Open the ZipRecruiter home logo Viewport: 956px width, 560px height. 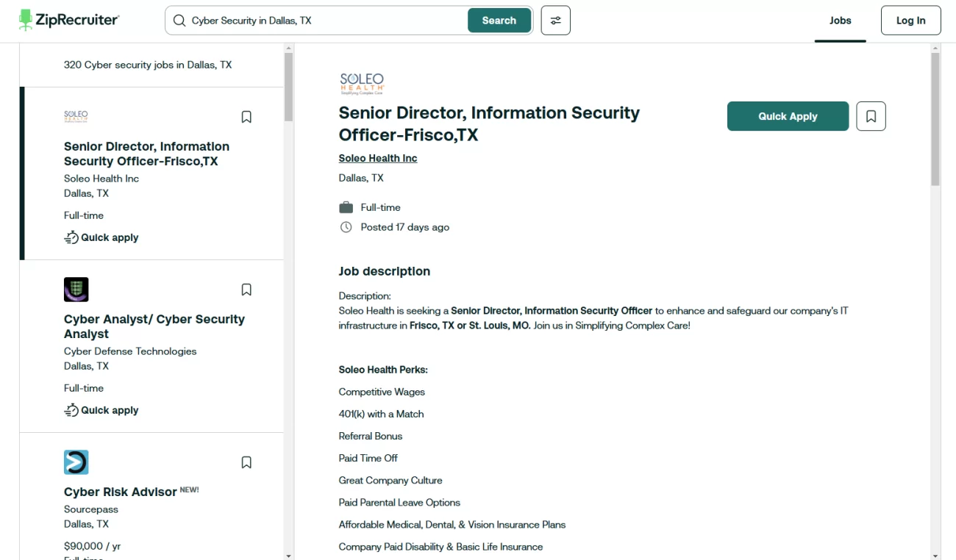(68, 20)
